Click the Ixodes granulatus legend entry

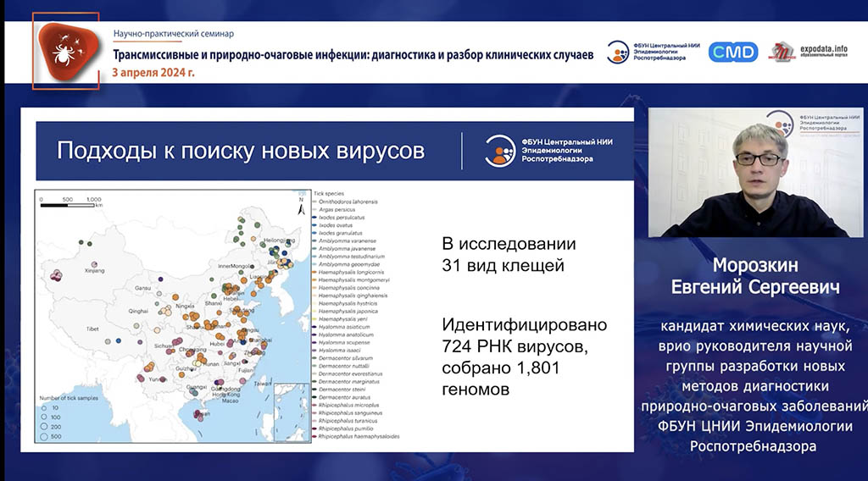pyautogui.click(x=341, y=234)
